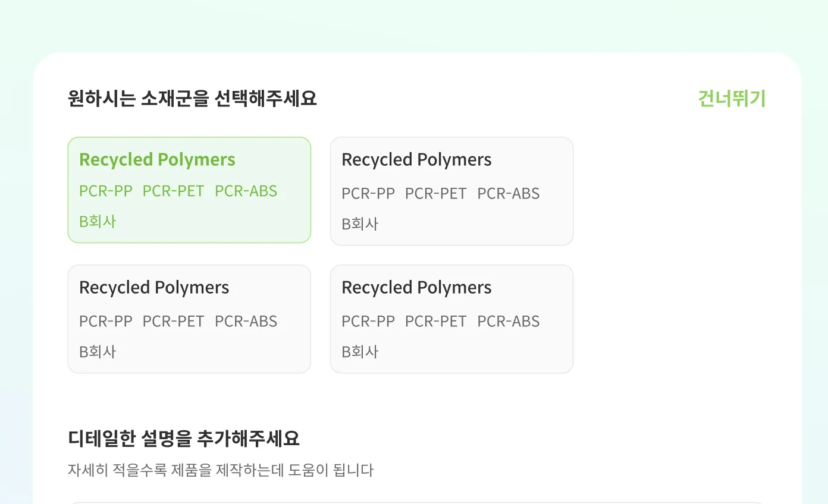Click PCR-PET tag in the bottom-left card

coord(173,321)
